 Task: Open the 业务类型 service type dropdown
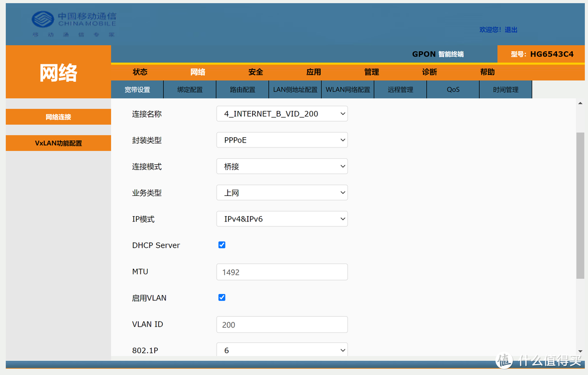pos(281,192)
